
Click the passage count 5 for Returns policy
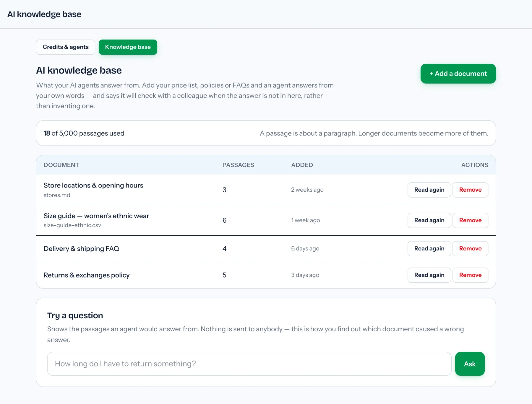click(x=225, y=275)
